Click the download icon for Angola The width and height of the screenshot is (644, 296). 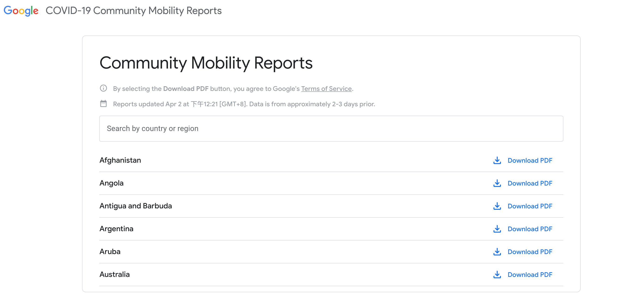(x=497, y=183)
